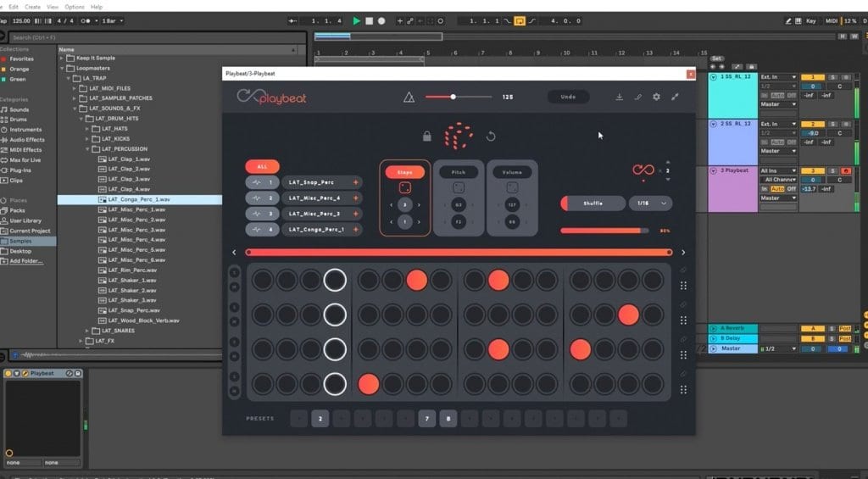Open the 1/16 shuffle rate dropdown

(650, 203)
